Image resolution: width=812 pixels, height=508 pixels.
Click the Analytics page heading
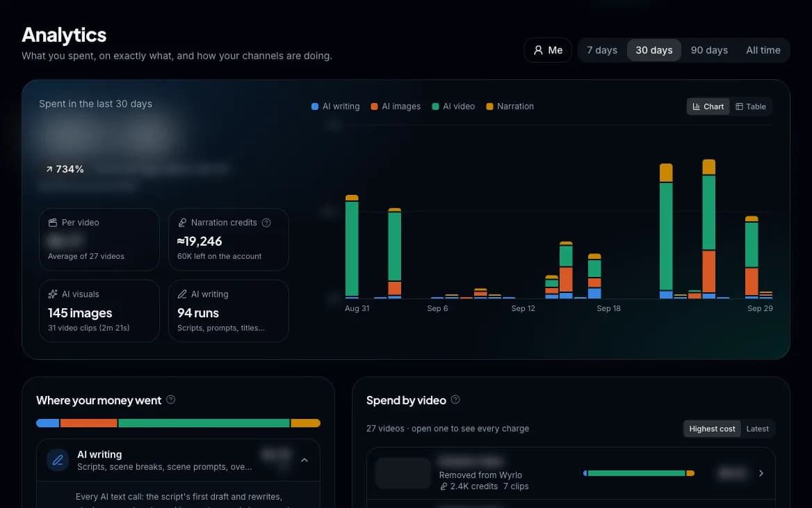64,35
